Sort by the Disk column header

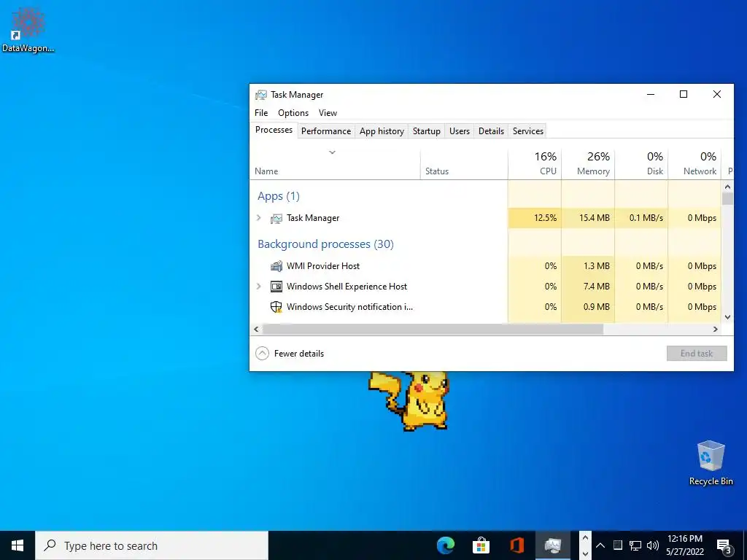tap(641, 164)
